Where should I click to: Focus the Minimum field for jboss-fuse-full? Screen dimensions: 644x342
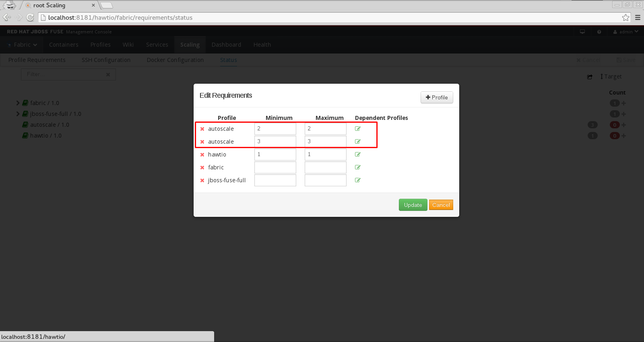pyautogui.click(x=275, y=180)
